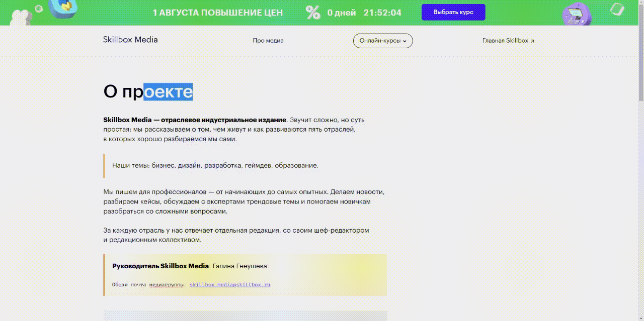Click the text Руководитель Skillbox Media
This screenshot has height=321, width=644.
click(160, 266)
